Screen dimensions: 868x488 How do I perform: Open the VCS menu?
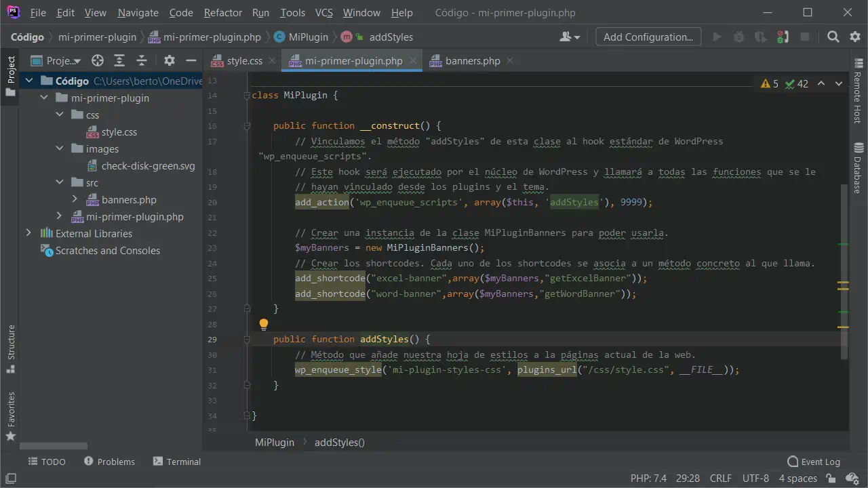point(323,12)
